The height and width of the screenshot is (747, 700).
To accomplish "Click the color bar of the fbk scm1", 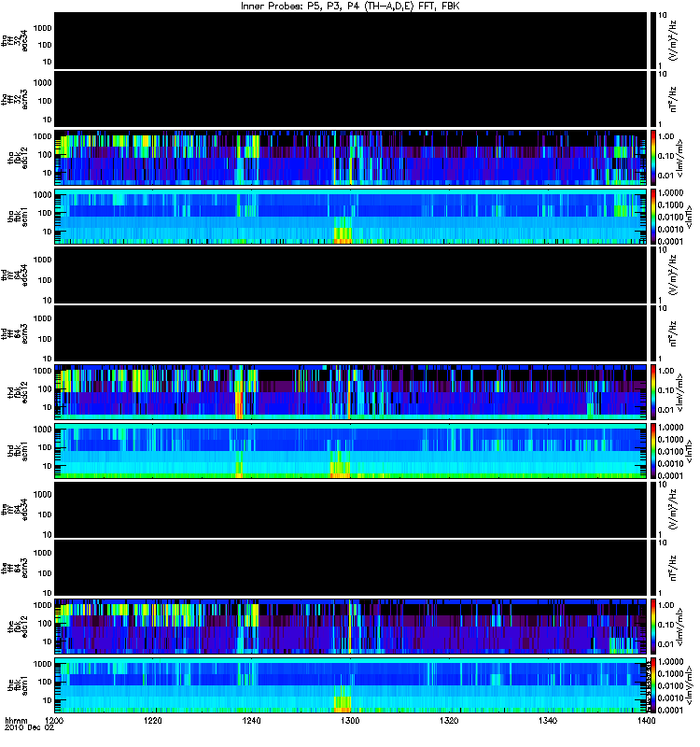I will [652, 685].
